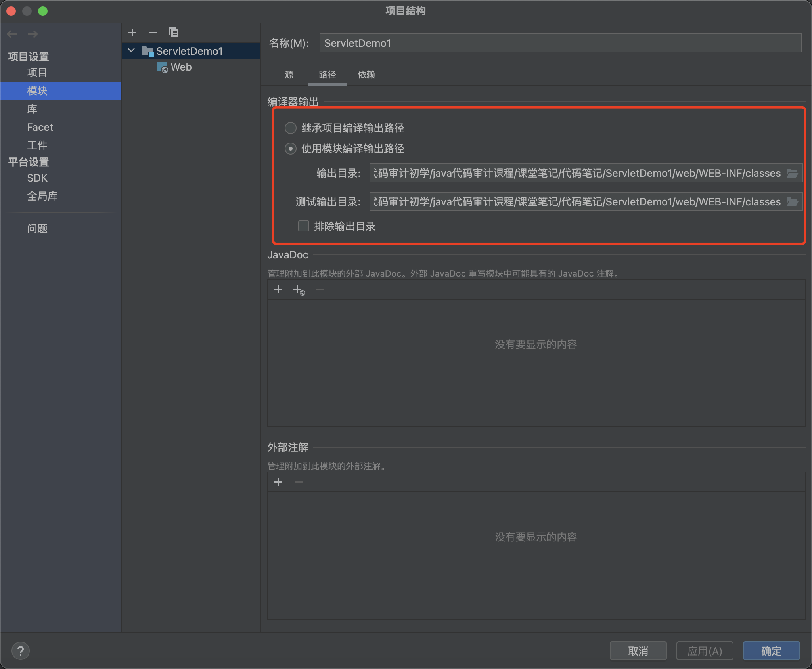Add JavaDoc path with plus icon
The height and width of the screenshot is (669, 812).
coord(278,290)
